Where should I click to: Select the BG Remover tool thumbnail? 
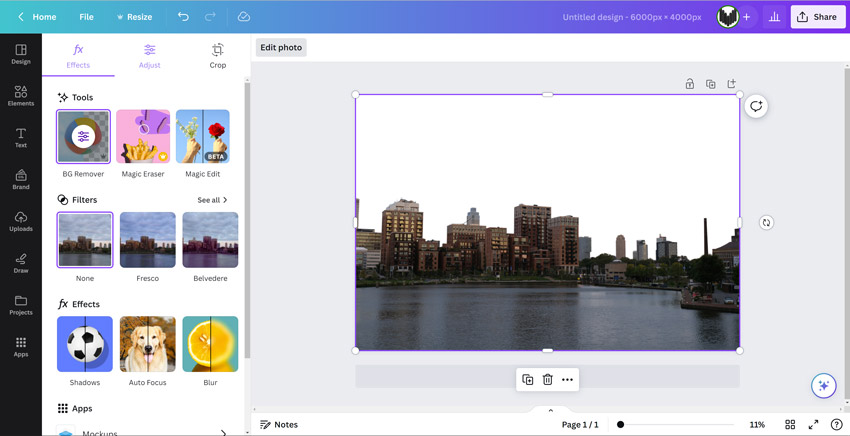tap(83, 137)
